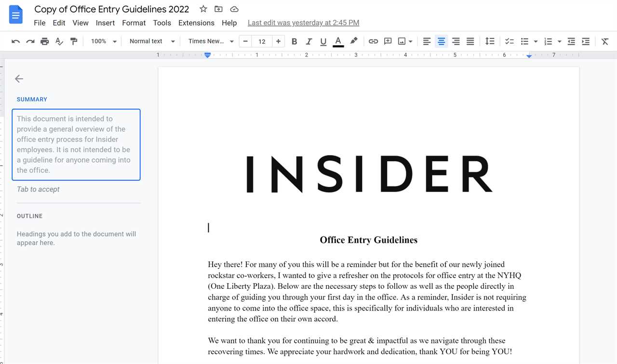Open the font family dropdown
Image resolution: width=617 pixels, height=364 pixels.
210,41
